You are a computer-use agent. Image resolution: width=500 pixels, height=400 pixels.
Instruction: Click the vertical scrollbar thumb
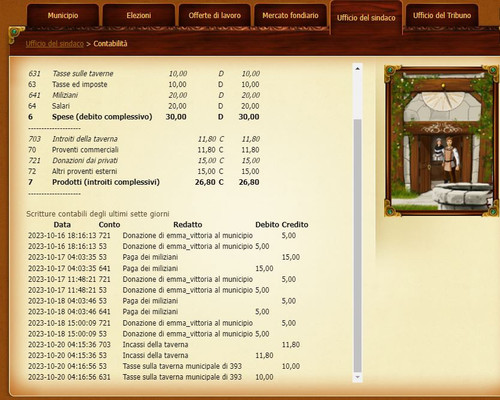point(357,245)
